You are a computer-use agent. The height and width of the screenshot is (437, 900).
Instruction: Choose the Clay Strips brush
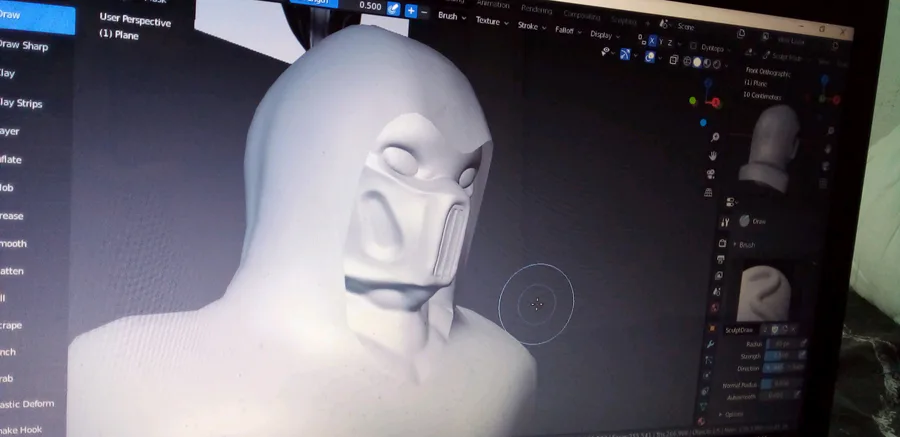22,103
